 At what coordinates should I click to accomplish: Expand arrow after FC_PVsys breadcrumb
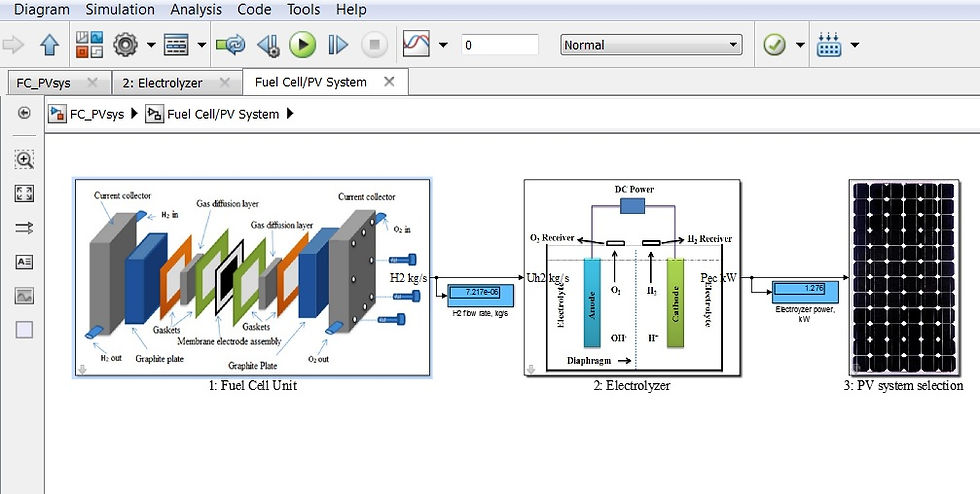(134, 114)
